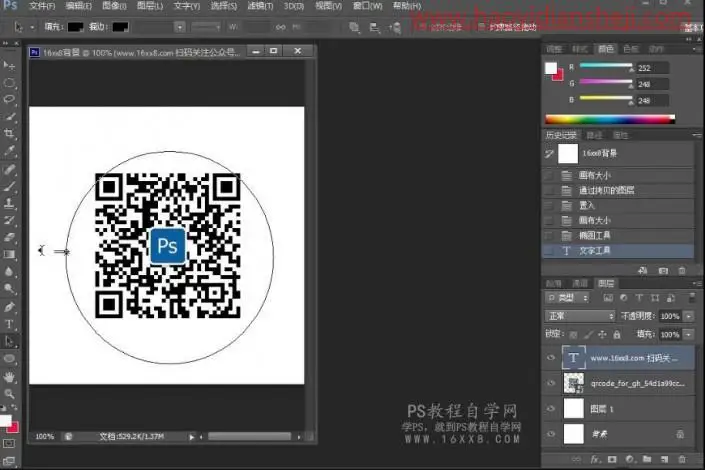The height and width of the screenshot is (470, 705).
Task: Open stroke width dropdown in options bar
Action: [180, 27]
